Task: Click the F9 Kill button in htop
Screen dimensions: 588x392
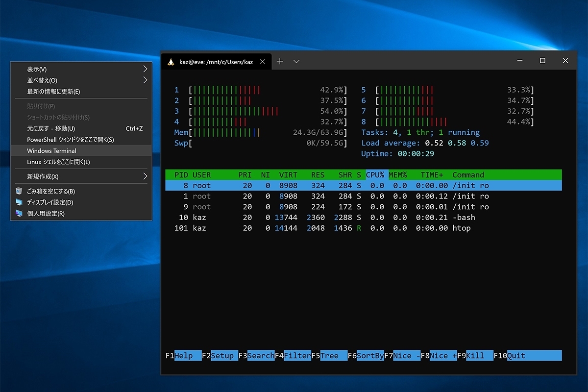Action: tap(475, 356)
